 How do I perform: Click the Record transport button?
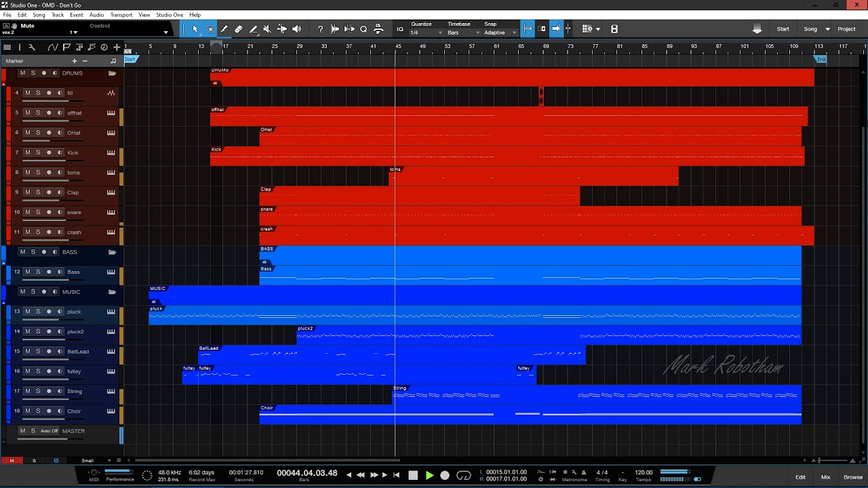pyautogui.click(x=445, y=476)
